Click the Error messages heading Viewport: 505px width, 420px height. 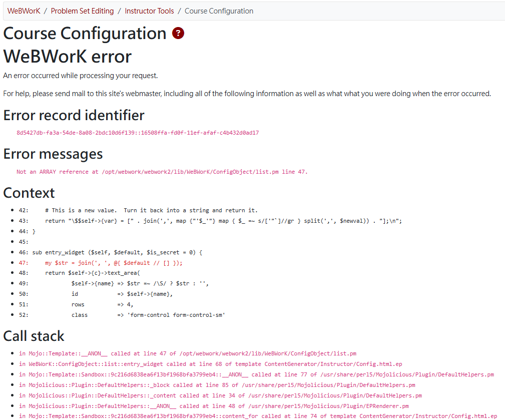[53, 154]
